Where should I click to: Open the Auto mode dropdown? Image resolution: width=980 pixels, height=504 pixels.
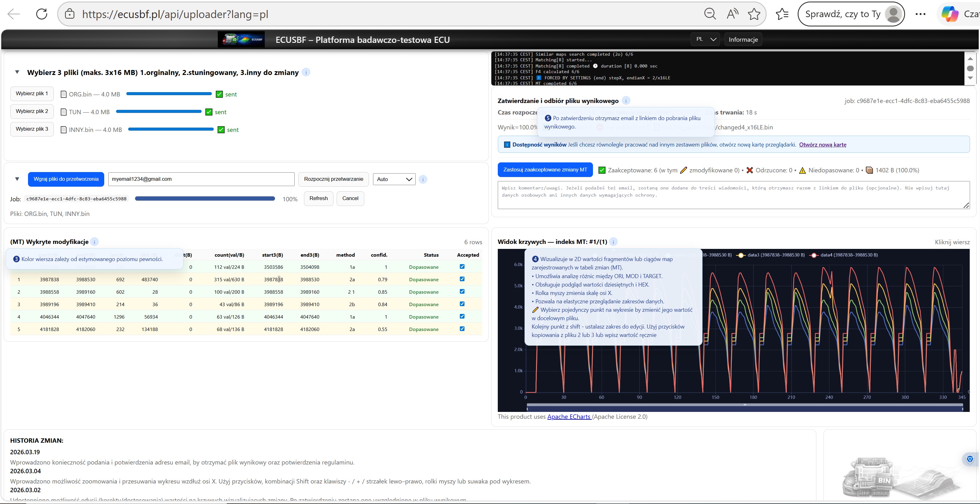394,180
